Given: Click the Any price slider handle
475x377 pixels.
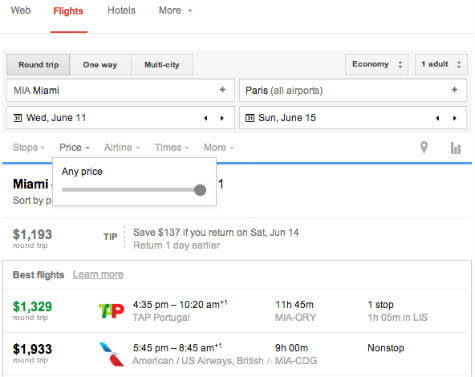Looking at the screenshot, I should (200, 190).
